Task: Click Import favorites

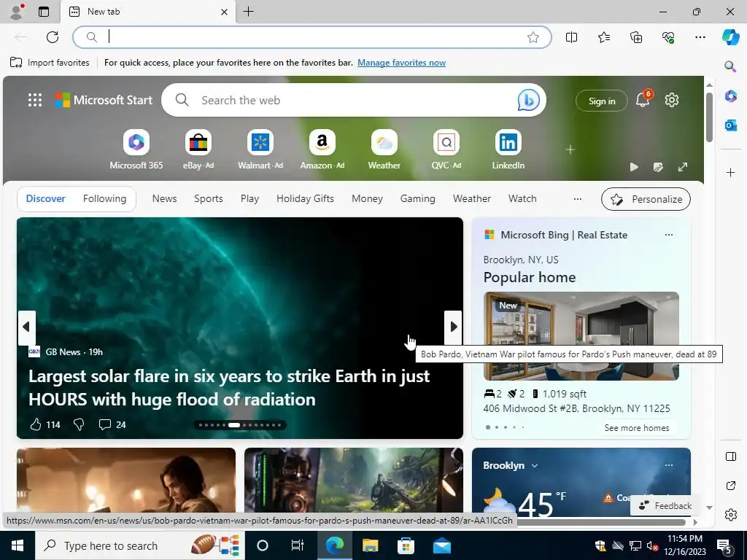Action: point(50,63)
